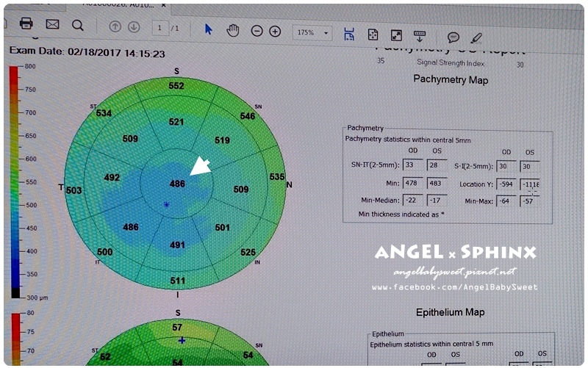Open the magnifier Search tool

click(78, 25)
